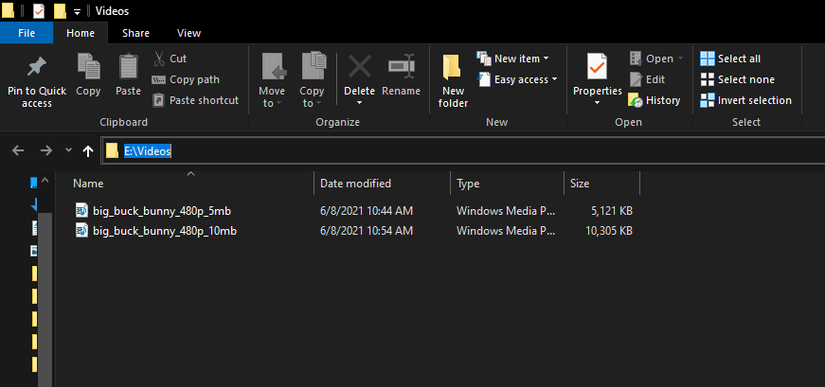Click New folder icon in title bar
The image size is (825, 387).
(x=60, y=11)
